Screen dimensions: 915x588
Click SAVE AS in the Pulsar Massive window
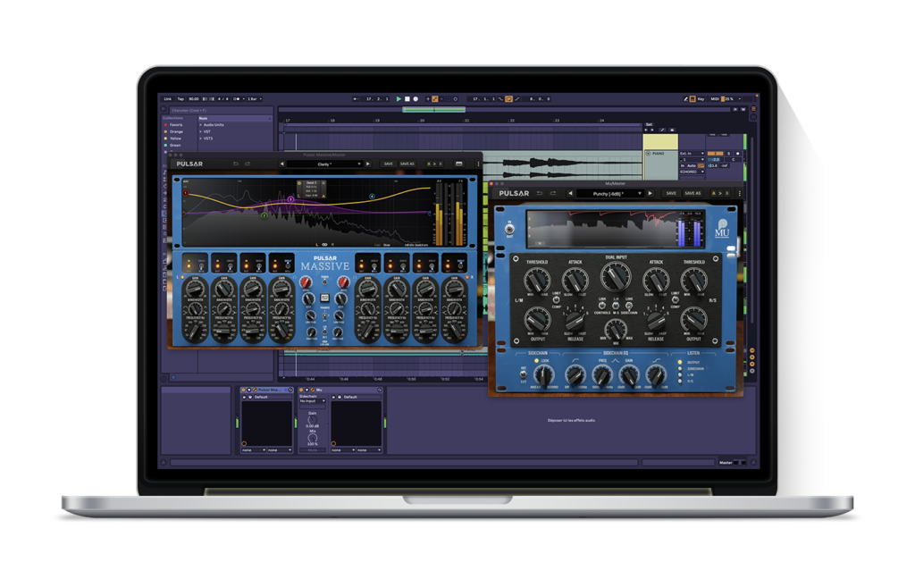[407, 164]
